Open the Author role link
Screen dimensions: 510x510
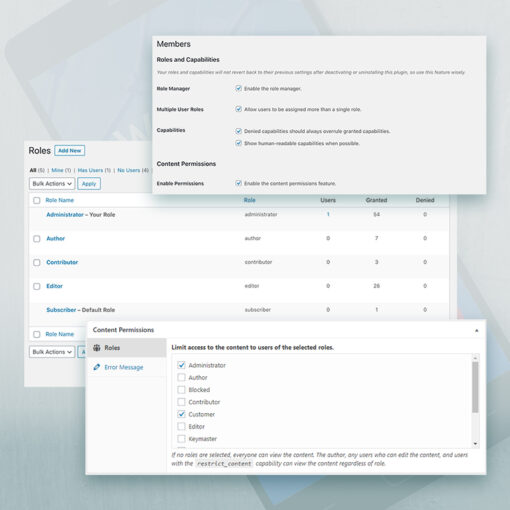tap(56, 238)
